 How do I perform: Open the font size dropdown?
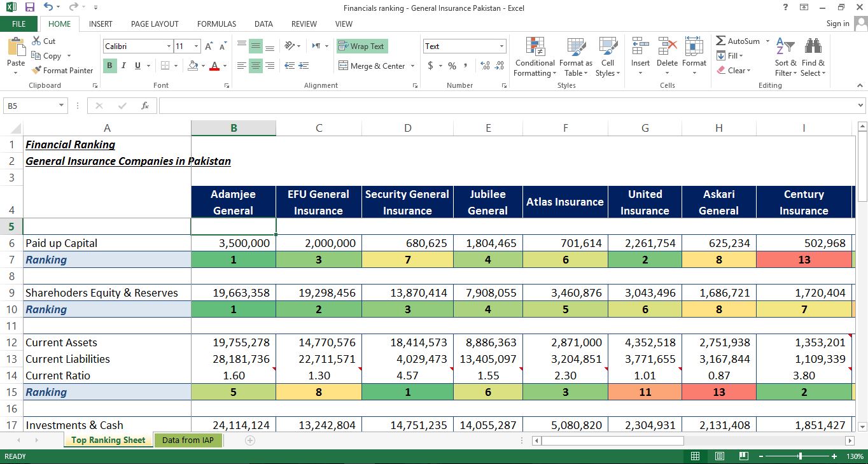(194, 46)
